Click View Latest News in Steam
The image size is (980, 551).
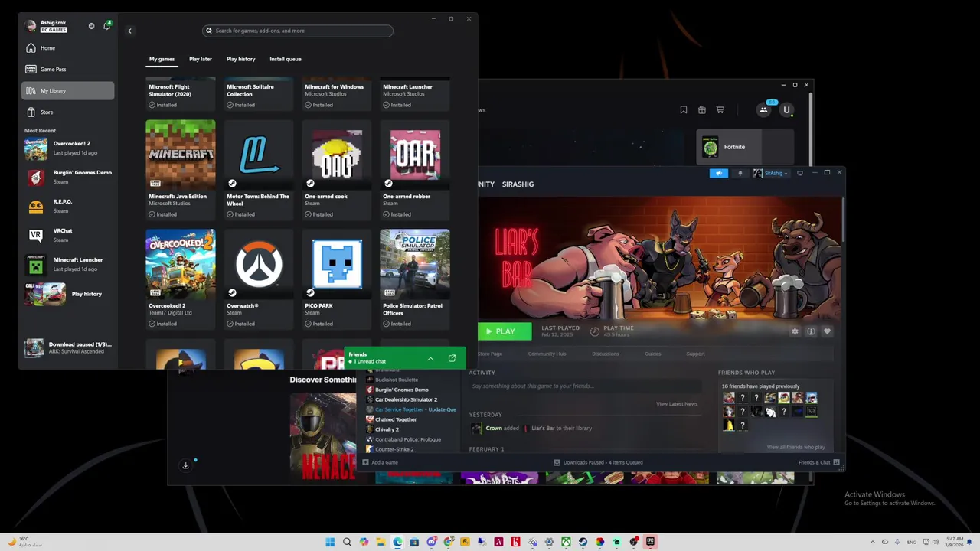[x=676, y=403]
